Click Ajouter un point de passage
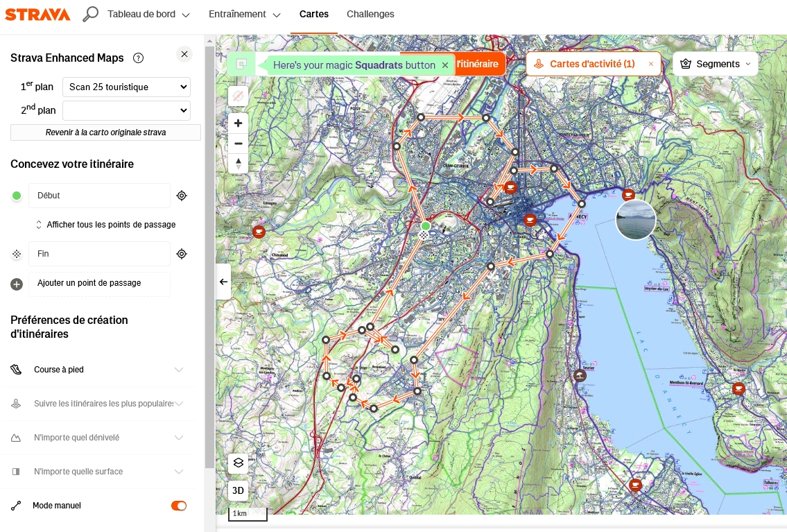Image resolution: width=787 pixels, height=532 pixels. point(89,283)
